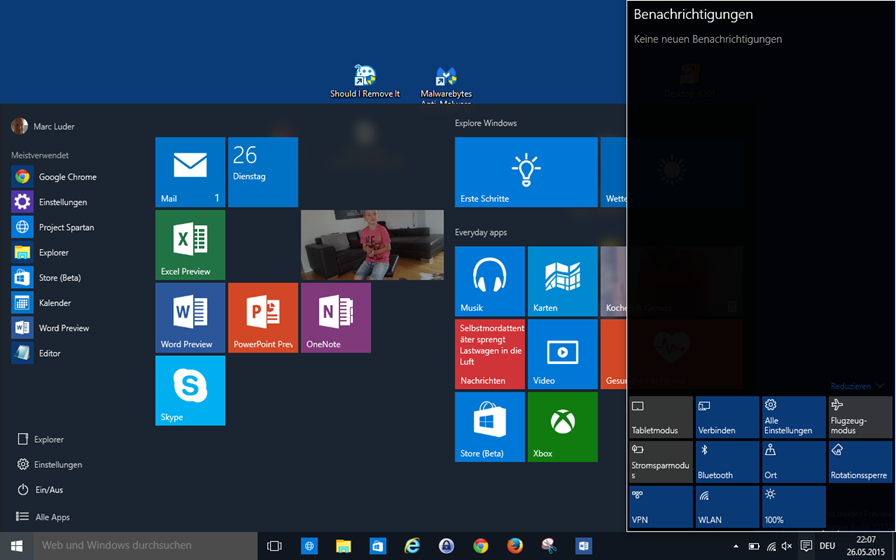The width and height of the screenshot is (896, 560).
Task: Click the Verbinden quick action
Action: point(727,417)
